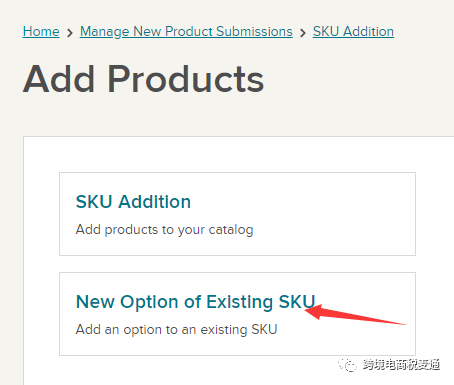Click the white panel space between the two cards
Screen dimensions: 454x385
pos(237,264)
